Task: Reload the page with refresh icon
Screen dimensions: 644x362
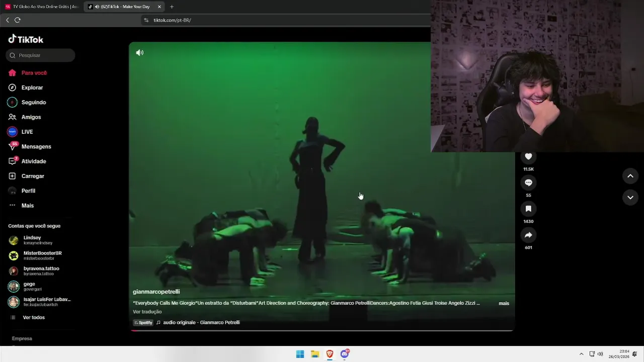Action: click(18, 20)
